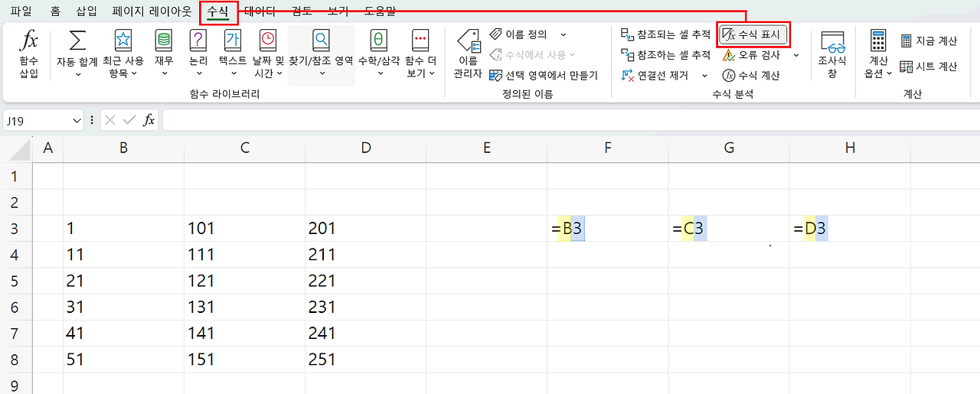
Task: Click the fx insert function button in formula bar
Action: tap(149, 120)
